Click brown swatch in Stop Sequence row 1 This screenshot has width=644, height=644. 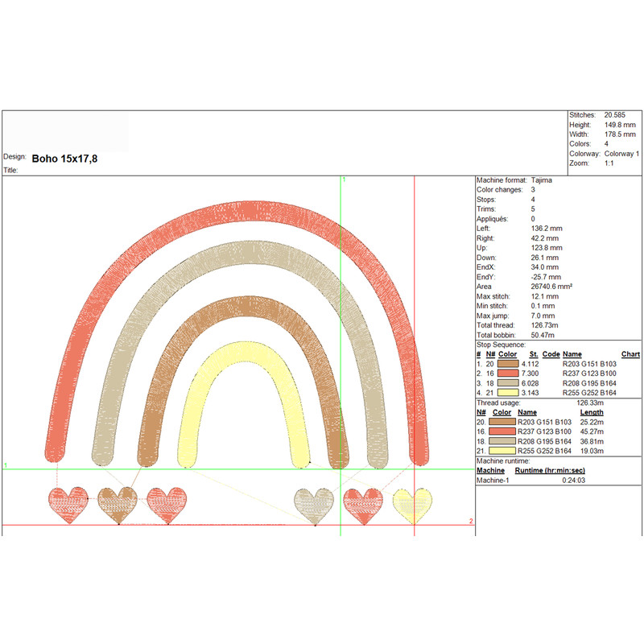pyautogui.click(x=509, y=364)
